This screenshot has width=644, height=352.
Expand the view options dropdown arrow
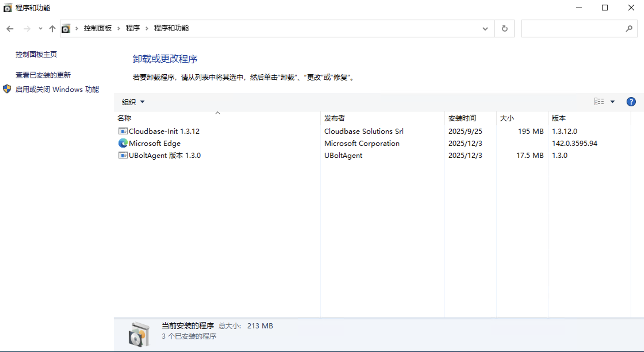coord(612,102)
